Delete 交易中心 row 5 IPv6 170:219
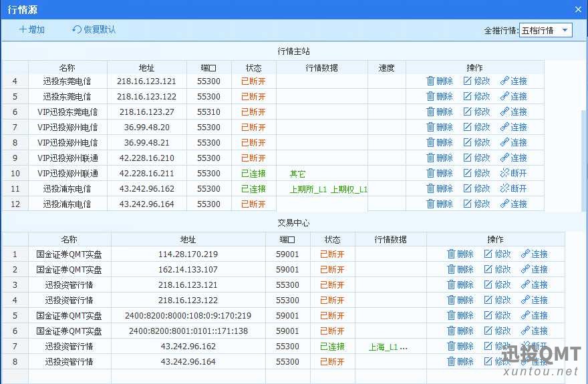 460,315
